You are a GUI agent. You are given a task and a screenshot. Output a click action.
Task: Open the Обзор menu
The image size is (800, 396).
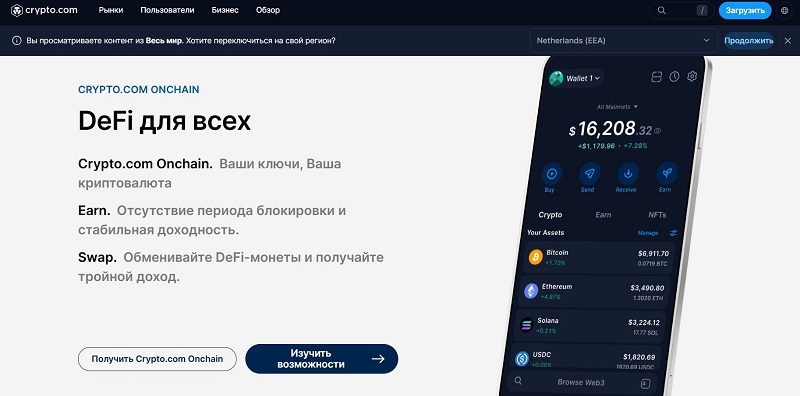268,10
